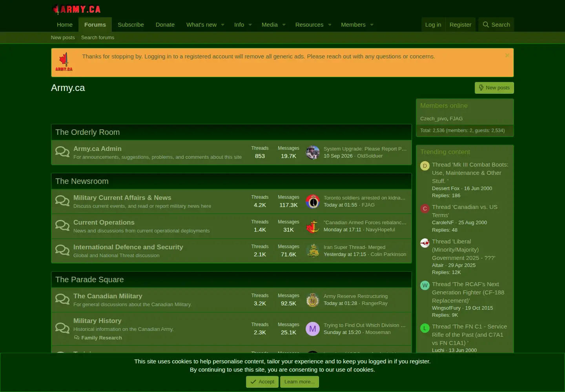Click WingsofFury's W avatar in Trending content

point(425,285)
